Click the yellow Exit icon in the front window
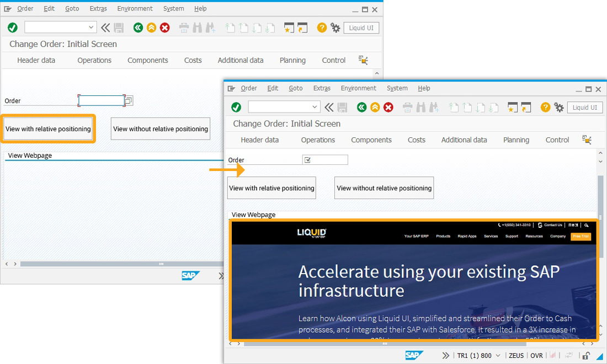The height and width of the screenshot is (364, 607). (x=375, y=107)
